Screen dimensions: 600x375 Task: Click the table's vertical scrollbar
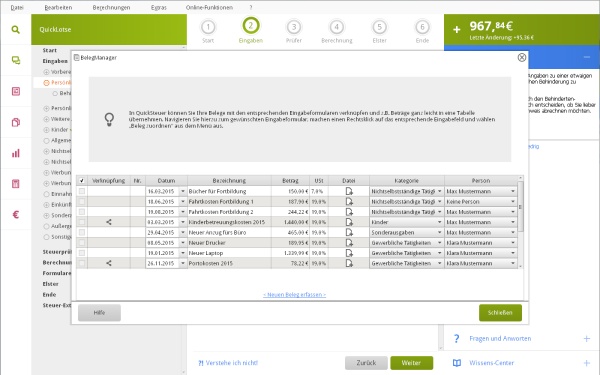point(520,207)
